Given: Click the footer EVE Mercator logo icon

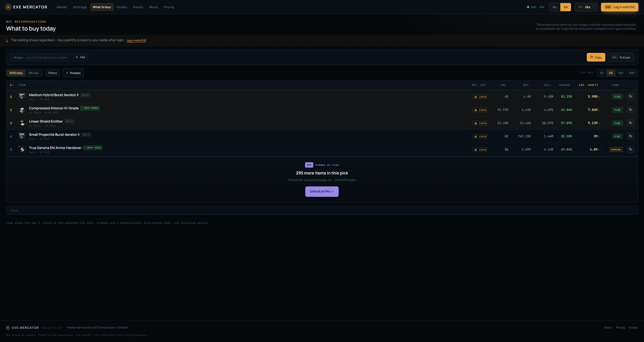Looking at the screenshot, I should coord(8,328).
